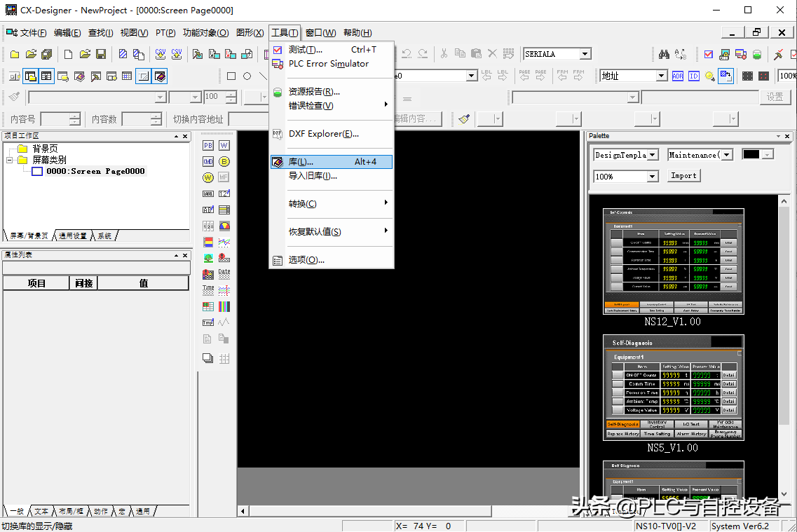797x532 pixels.
Task: Select the NS5_V1.00 template thumbnail
Action: pyautogui.click(x=673, y=387)
